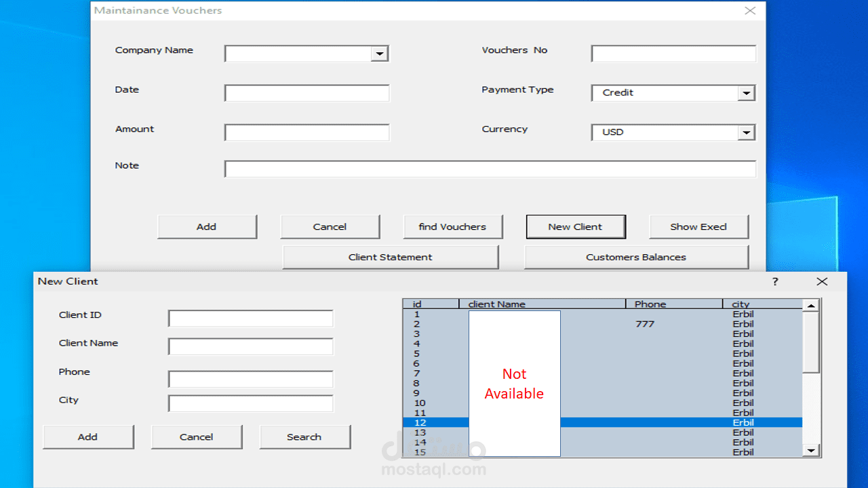This screenshot has height=488, width=868.
Task: Click phone value 777
Action: coord(645,324)
